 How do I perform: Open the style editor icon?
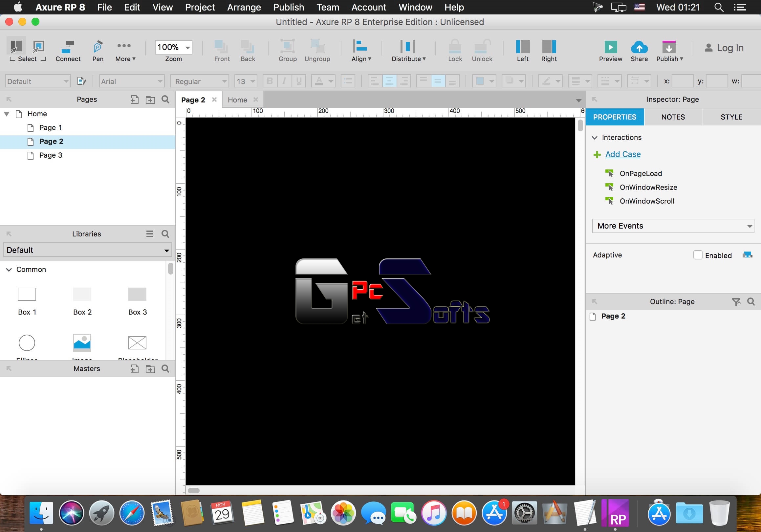[x=81, y=81]
